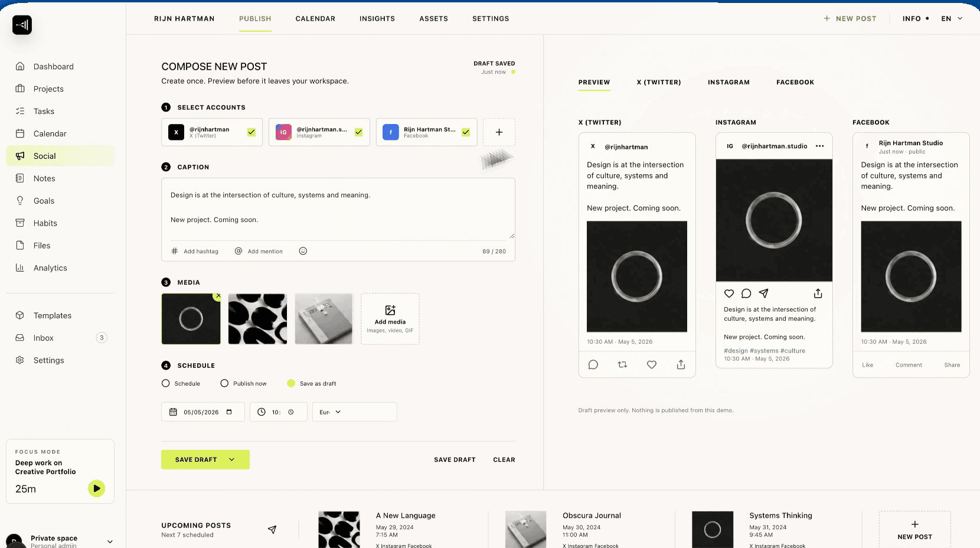
Task: Expand the Private space menu
Action: 110,542
